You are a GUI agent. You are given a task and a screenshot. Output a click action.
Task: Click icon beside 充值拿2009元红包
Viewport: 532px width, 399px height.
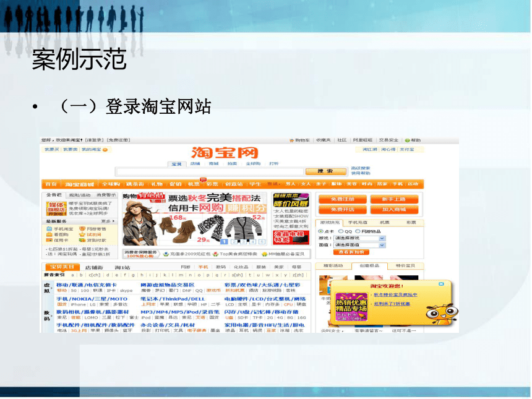(x=166, y=254)
